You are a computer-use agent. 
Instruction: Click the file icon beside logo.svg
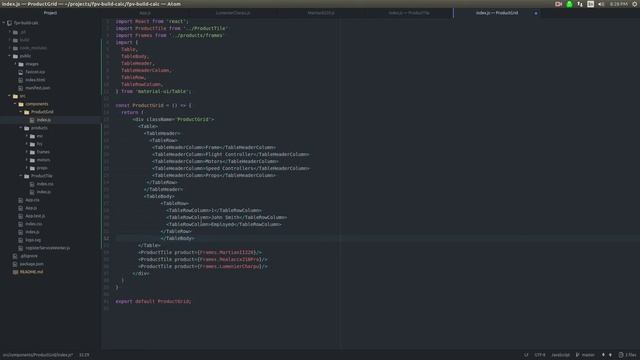click(20, 240)
